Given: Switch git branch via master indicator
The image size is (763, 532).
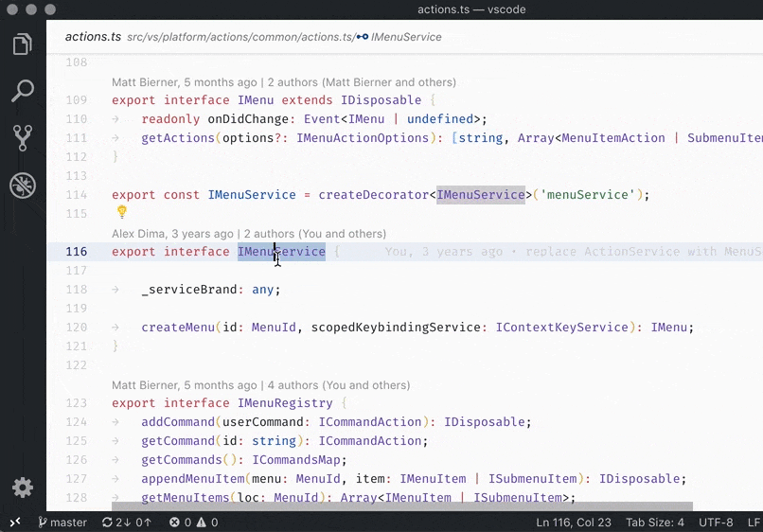Looking at the screenshot, I should pos(62,522).
